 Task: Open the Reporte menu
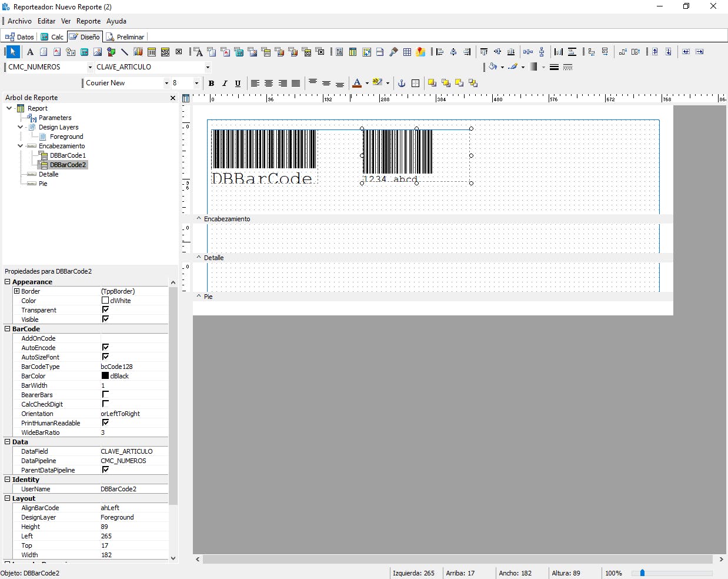point(88,21)
